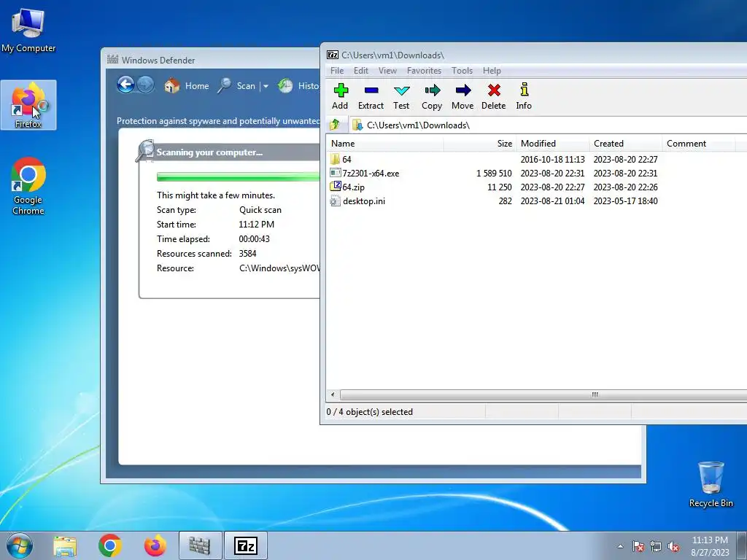Click the 2016-10-18 11:13 modified date

[553, 159]
